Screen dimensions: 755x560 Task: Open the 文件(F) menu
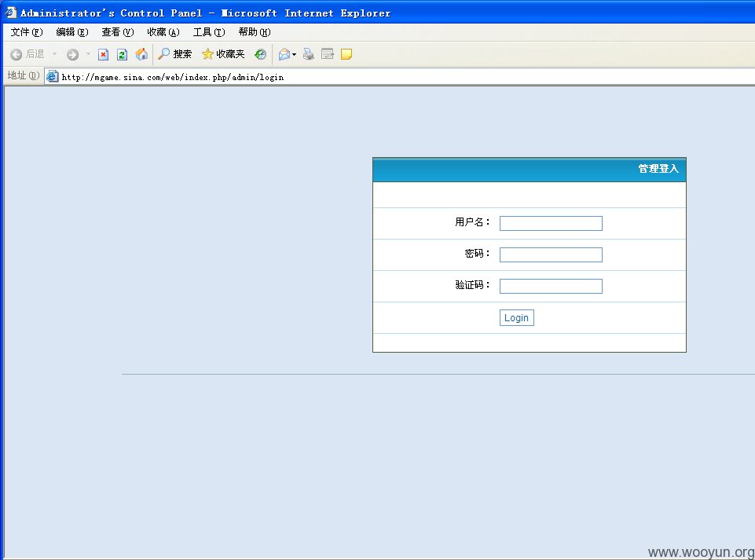tap(27, 31)
